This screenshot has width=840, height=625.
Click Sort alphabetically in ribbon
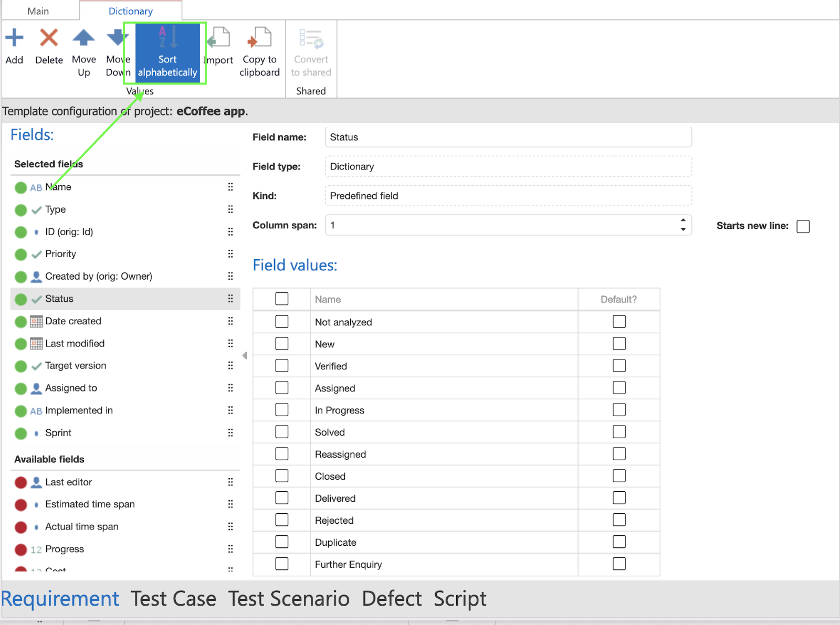167,53
